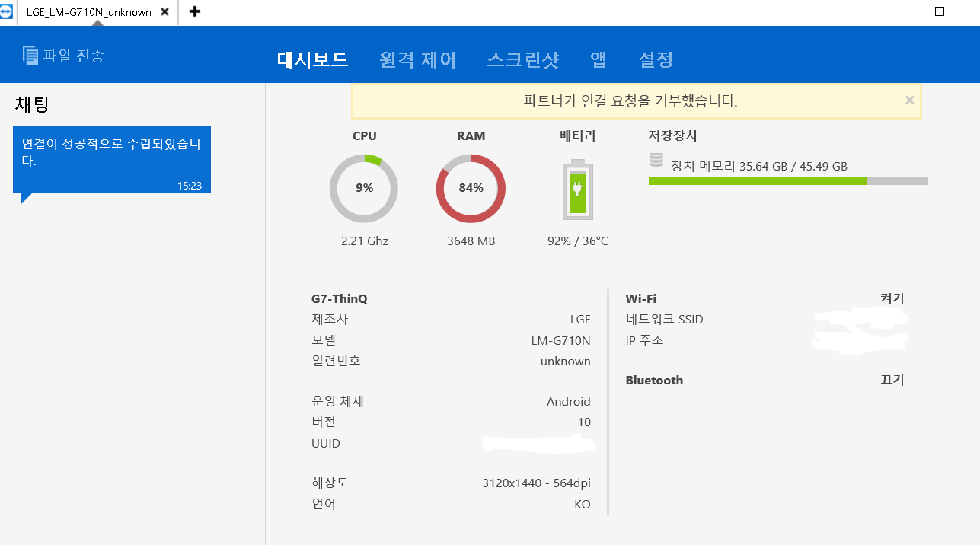
Task: Click the TeamViewer logo icon
Action: coord(6,11)
